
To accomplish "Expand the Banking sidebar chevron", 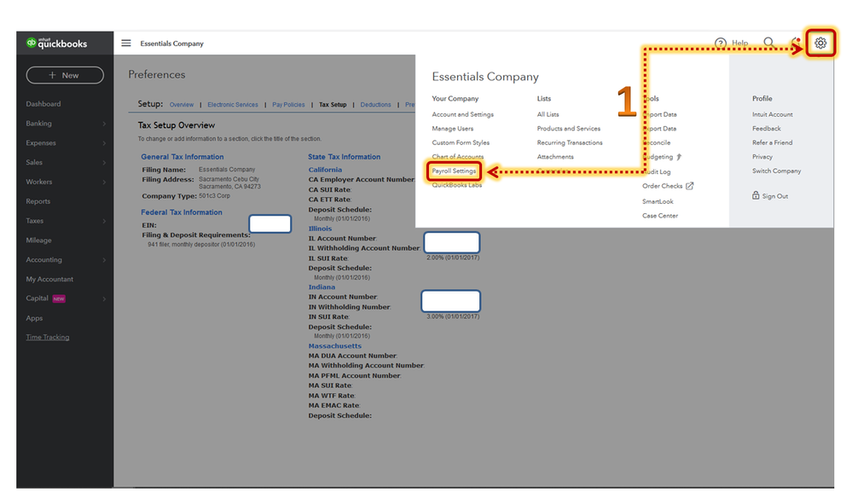I will pyautogui.click(x=104, y=124).
